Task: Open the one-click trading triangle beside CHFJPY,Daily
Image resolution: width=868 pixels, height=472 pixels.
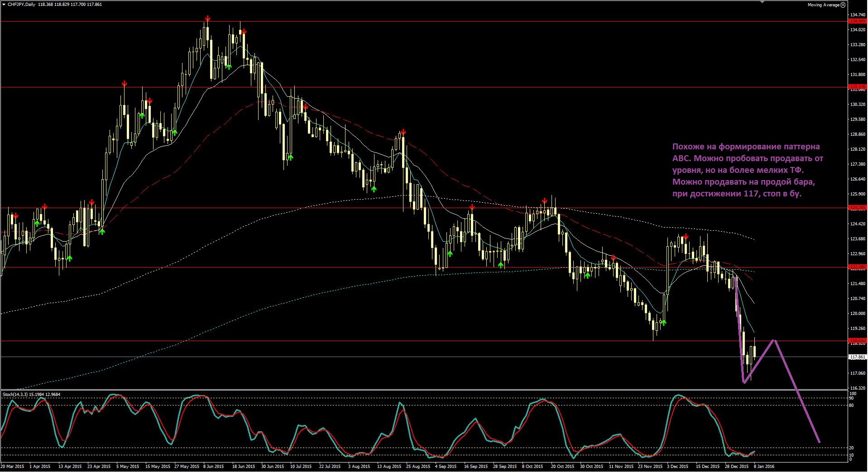Action: point(4,5)
